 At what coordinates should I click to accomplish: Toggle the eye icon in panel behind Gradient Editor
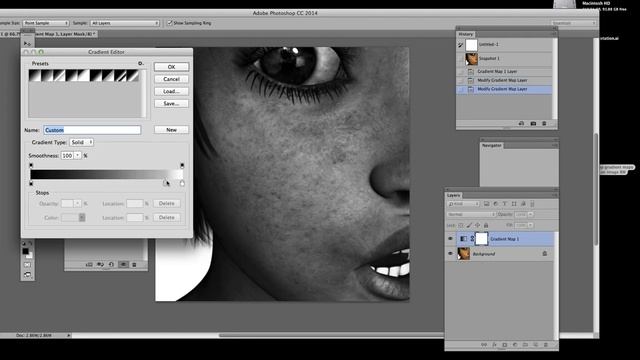[123, 265]
